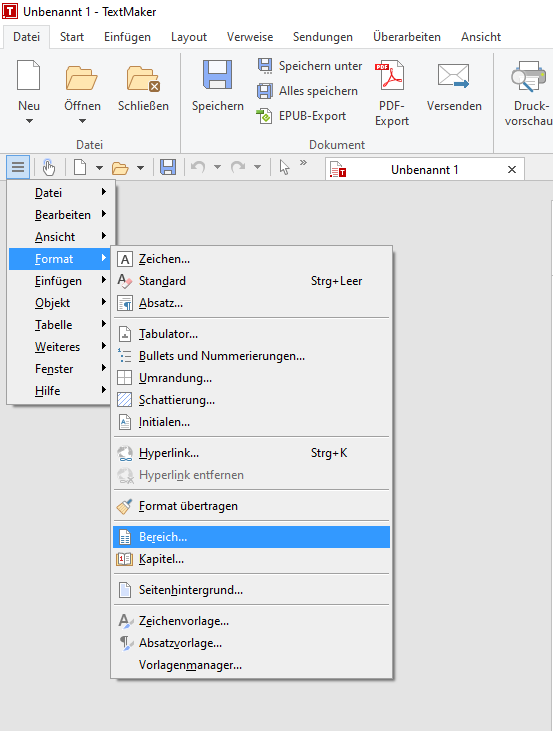This screenshot has width=553, height=731.
Task: Open a file with the Öffnen folder icon
Action: pyautogui.click(x=82, y=77)
